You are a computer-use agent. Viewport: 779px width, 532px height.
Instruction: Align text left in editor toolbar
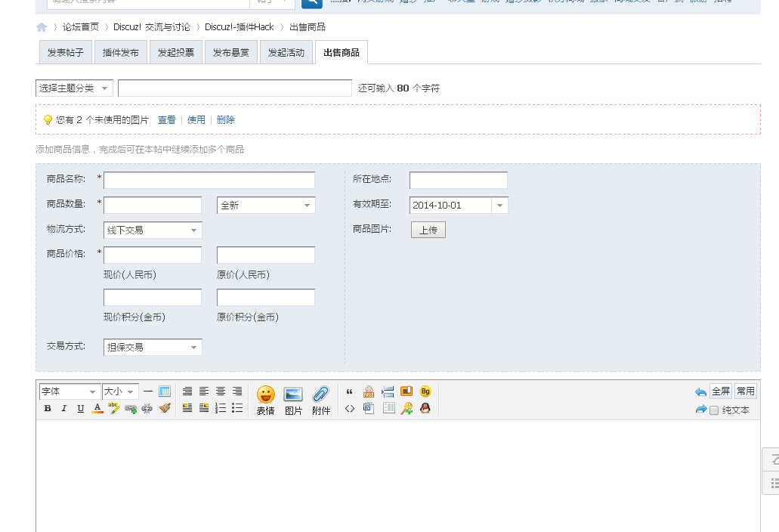[x=204, y=391]
